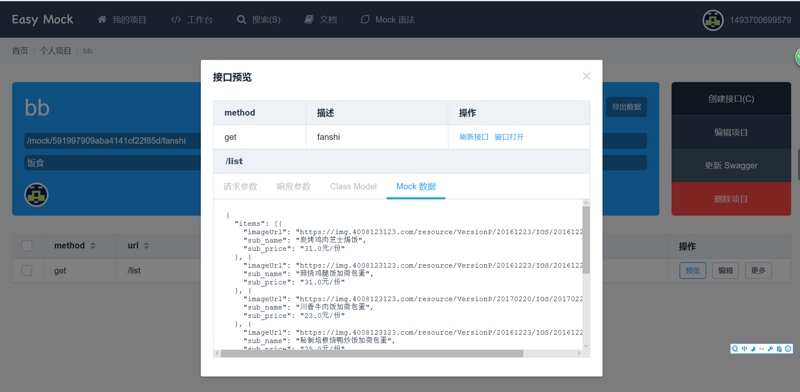Switch to the 请求参数 tab
Viewport: 800px width, 392px height.
pyautogui.click(x=240, y=186)
